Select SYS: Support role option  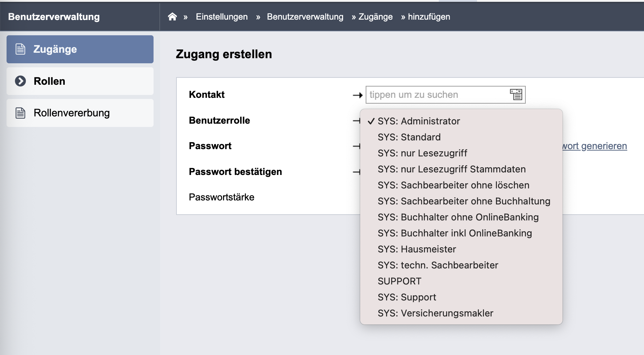pyautogui.click(x=461, y=297)
